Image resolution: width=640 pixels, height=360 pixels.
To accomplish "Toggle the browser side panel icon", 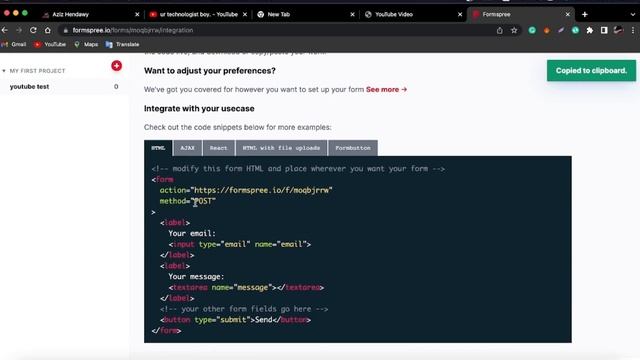I will coord(604,30).
